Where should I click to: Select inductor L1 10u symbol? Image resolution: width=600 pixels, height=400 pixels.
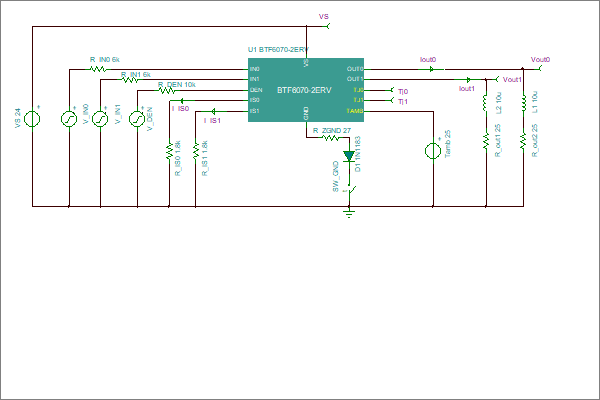(x=523, y=103)
